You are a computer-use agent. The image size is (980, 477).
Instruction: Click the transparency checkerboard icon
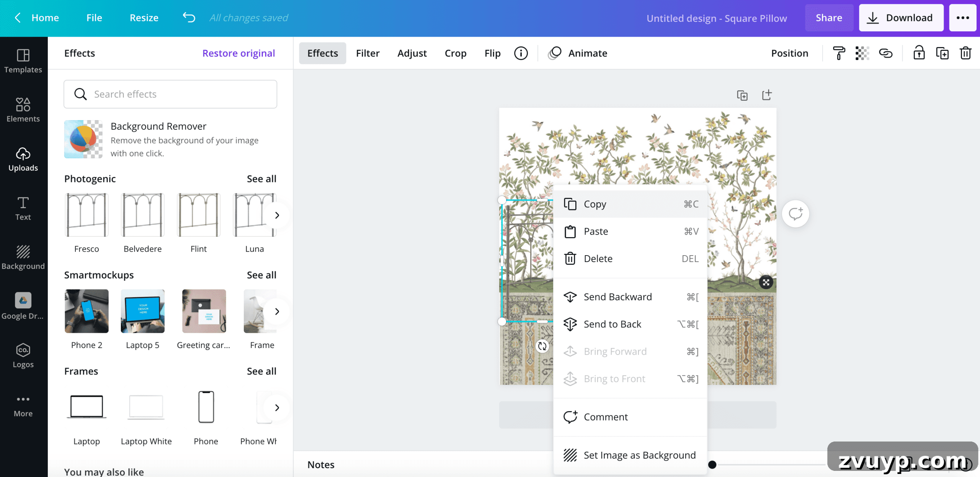coord(862,53)
